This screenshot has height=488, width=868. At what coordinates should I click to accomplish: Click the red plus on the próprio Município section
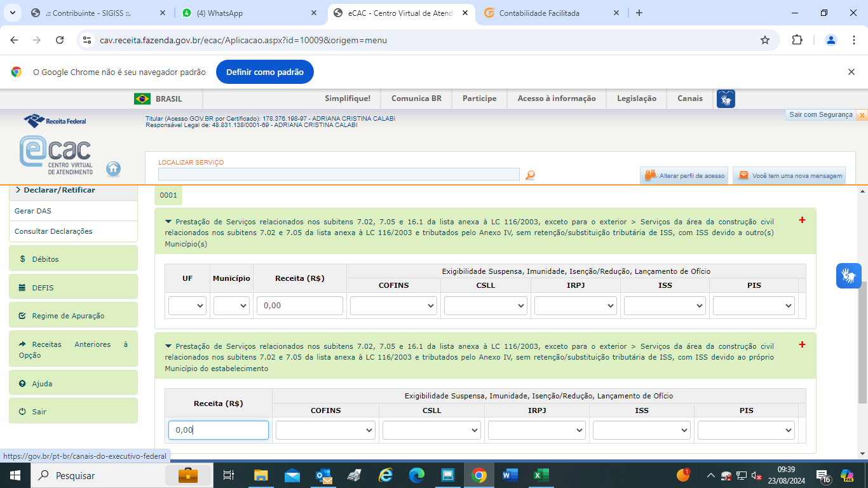(802, 344)
